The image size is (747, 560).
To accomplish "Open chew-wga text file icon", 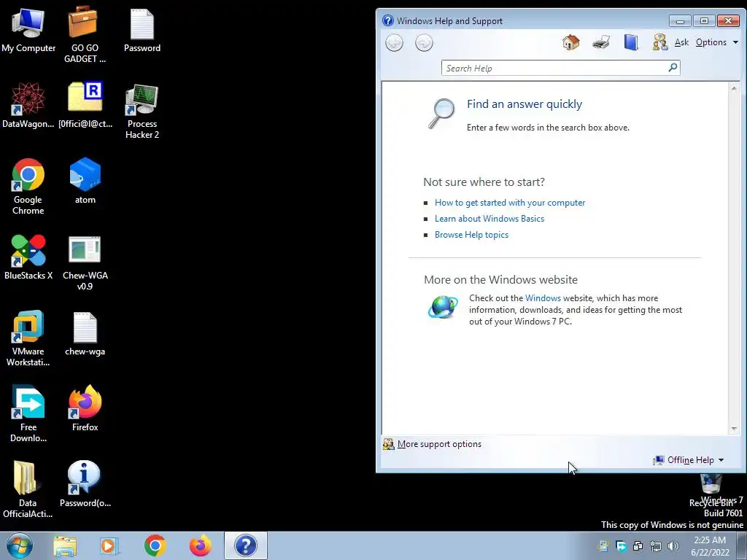I will pos(85,332).
